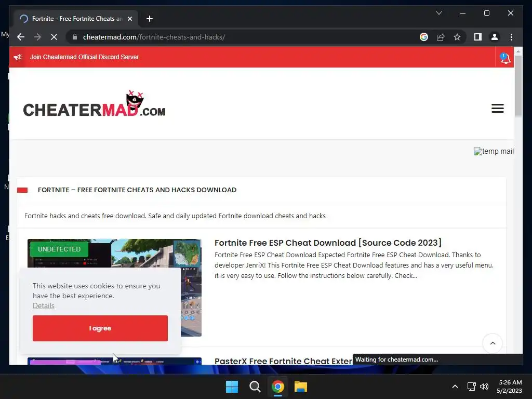Click the megaphone announcement icon

(x=18, y=57)
